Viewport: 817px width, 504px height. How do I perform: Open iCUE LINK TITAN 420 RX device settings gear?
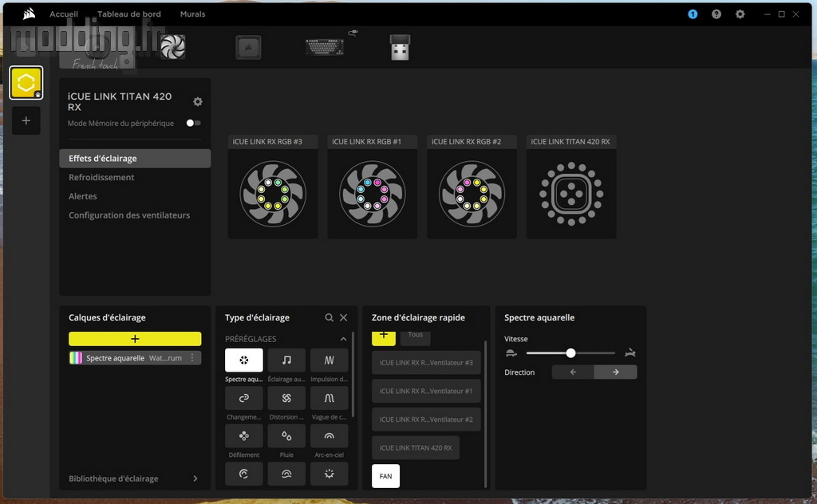pyautogui.click(x=198, y=101)
